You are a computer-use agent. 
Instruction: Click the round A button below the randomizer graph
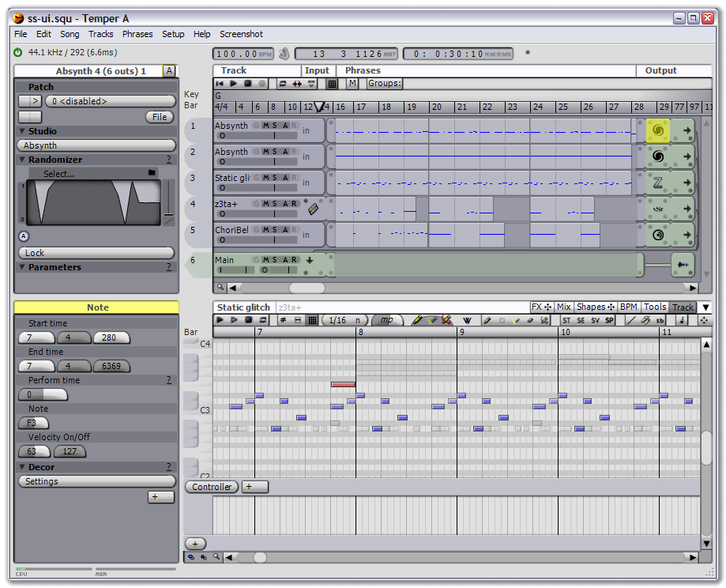24,236
